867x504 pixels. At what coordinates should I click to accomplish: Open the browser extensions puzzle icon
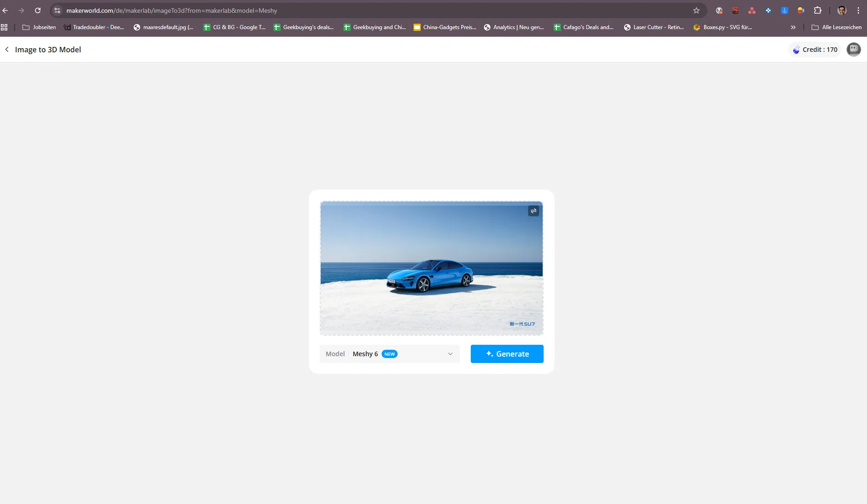coord(817,10)
